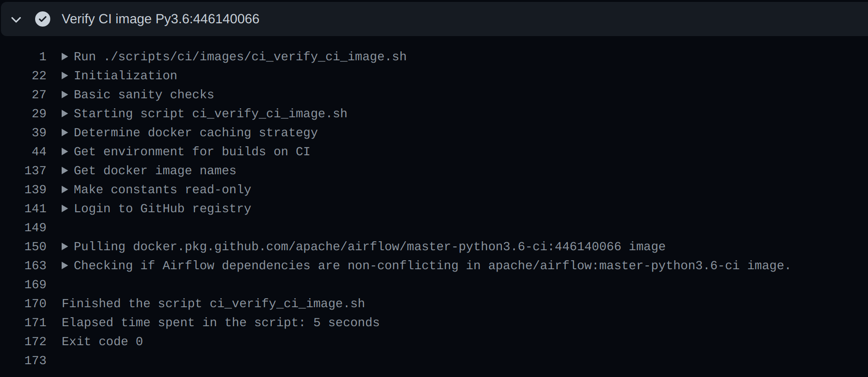Expand the Get environment for builds on CI

(65, 151)
